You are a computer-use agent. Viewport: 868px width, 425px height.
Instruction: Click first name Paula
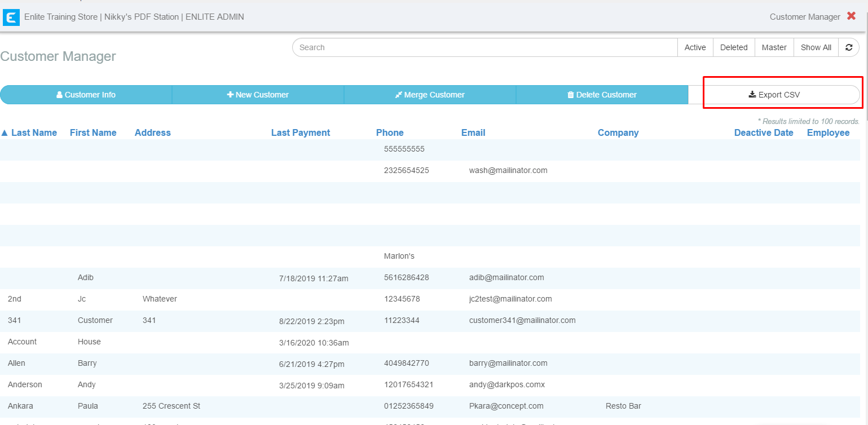(x=88, y=406)
